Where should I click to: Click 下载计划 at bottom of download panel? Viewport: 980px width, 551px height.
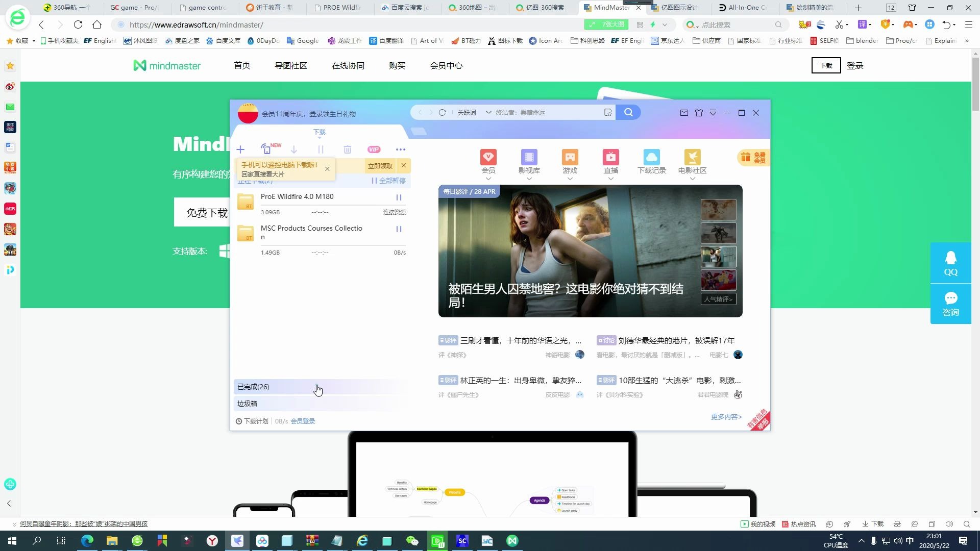click(x=252, y=421)
